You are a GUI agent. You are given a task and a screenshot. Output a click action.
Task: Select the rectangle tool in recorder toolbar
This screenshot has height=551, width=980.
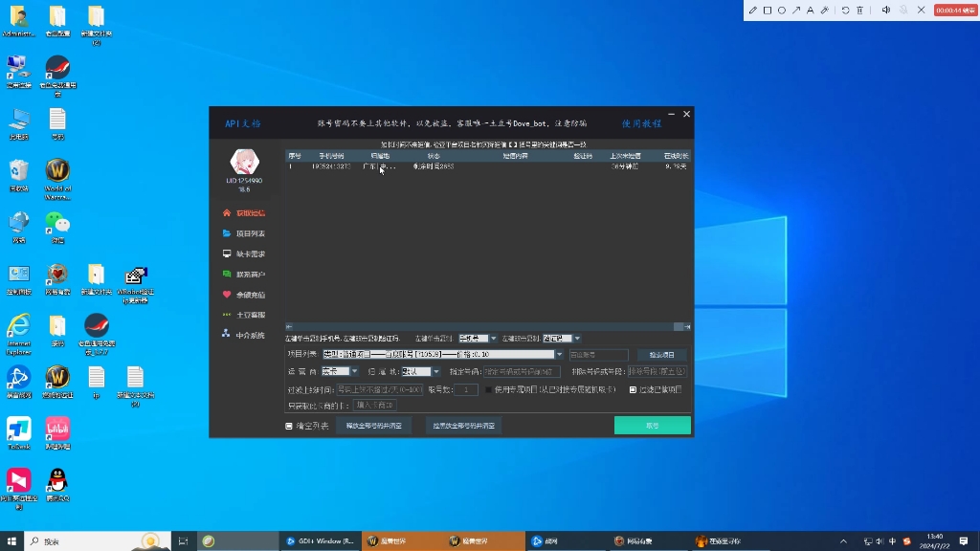point(768,10)
